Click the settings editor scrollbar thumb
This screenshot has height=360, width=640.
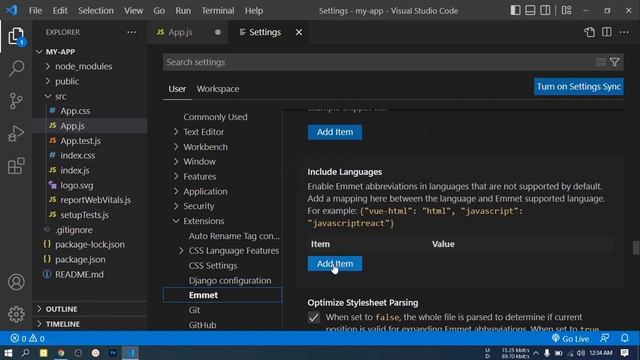(636, 248)
